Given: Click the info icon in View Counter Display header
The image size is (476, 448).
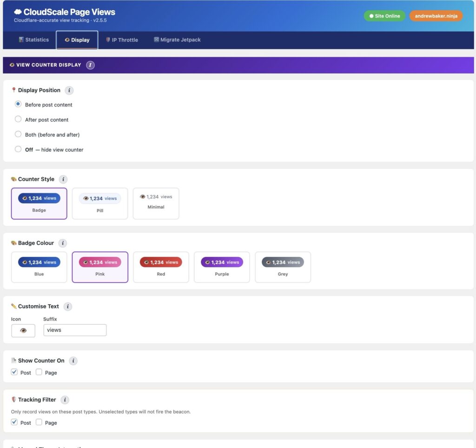Looking at the screenshot, I should [x=90, y=65].
